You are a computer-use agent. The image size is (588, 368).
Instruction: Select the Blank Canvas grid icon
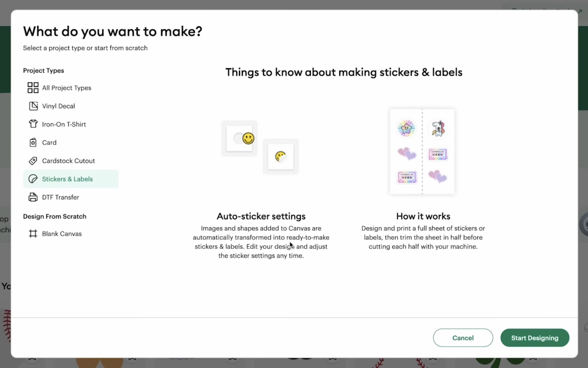tap(33, 233)
